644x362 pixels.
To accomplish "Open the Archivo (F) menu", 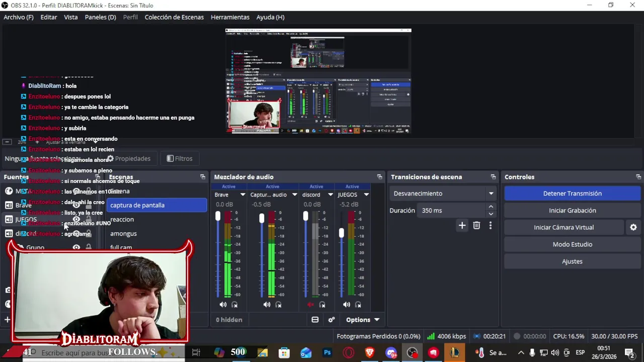I will 19,17.
